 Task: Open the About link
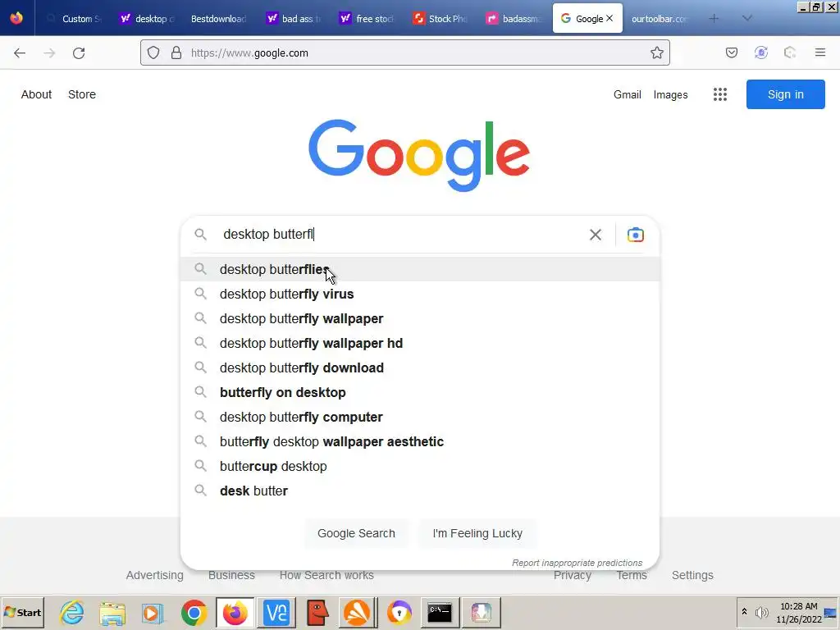[36, 94]
